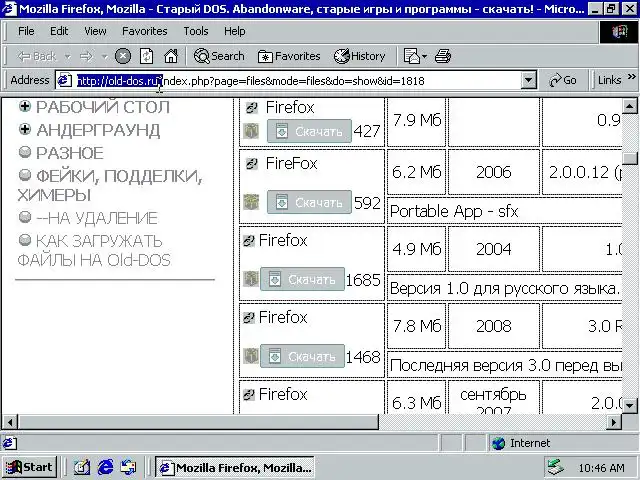Click the Outlook Express quick launch icon
This screenshot has height=480, width=640.
129,467
